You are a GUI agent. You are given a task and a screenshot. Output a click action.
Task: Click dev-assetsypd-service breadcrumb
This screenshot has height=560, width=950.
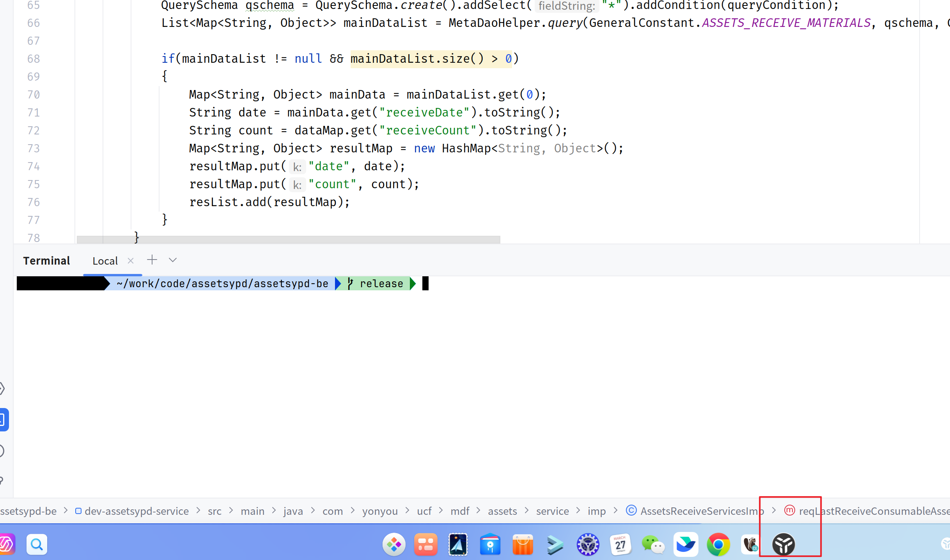pyautogui.click(x=136, y=511)
